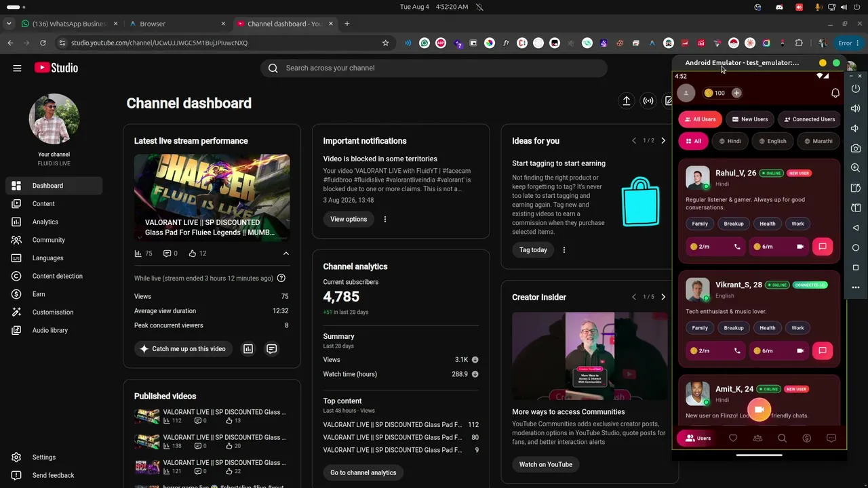868x488 pixels.
Task: Click download arrow icon next to Views 3.1K
Action: tap(475, 360)
